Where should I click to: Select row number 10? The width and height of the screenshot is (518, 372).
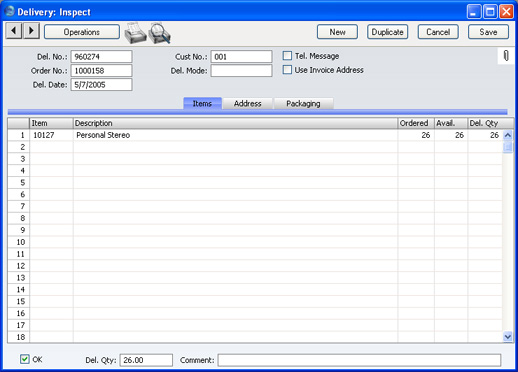click(x=19, y=242)
